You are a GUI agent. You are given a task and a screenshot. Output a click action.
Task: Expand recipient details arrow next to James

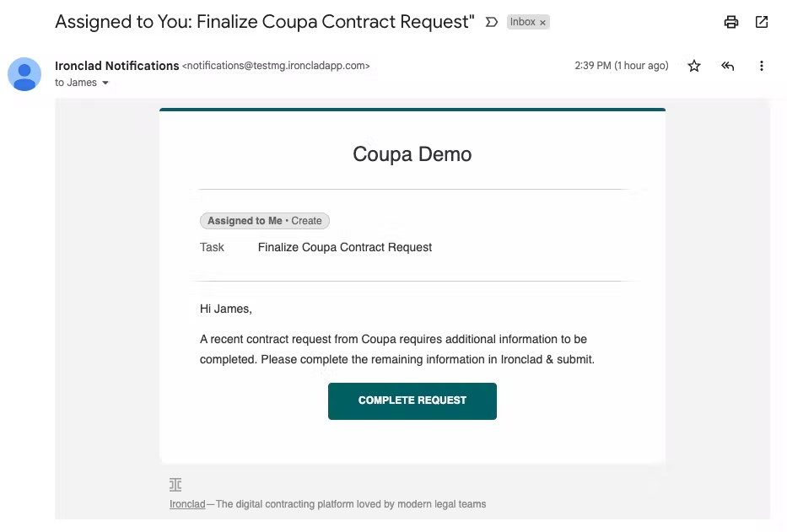click(x=105, y=83)
